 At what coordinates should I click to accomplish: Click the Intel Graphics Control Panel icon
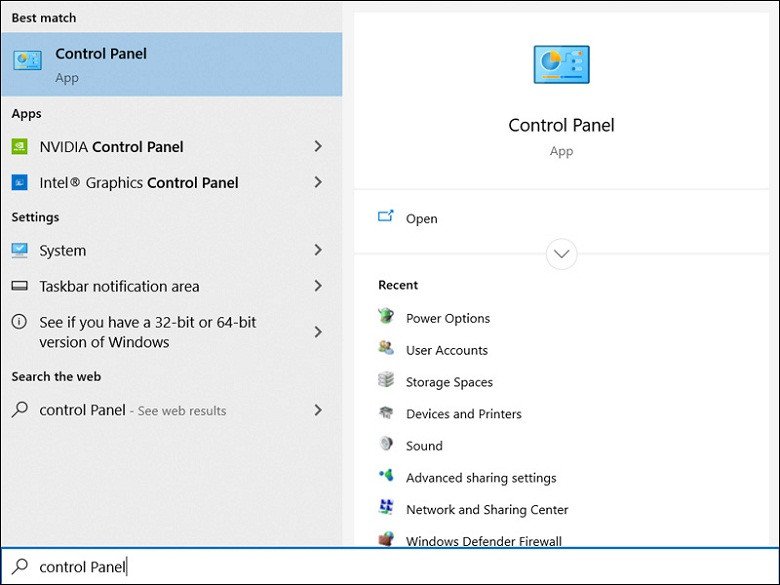20,183
